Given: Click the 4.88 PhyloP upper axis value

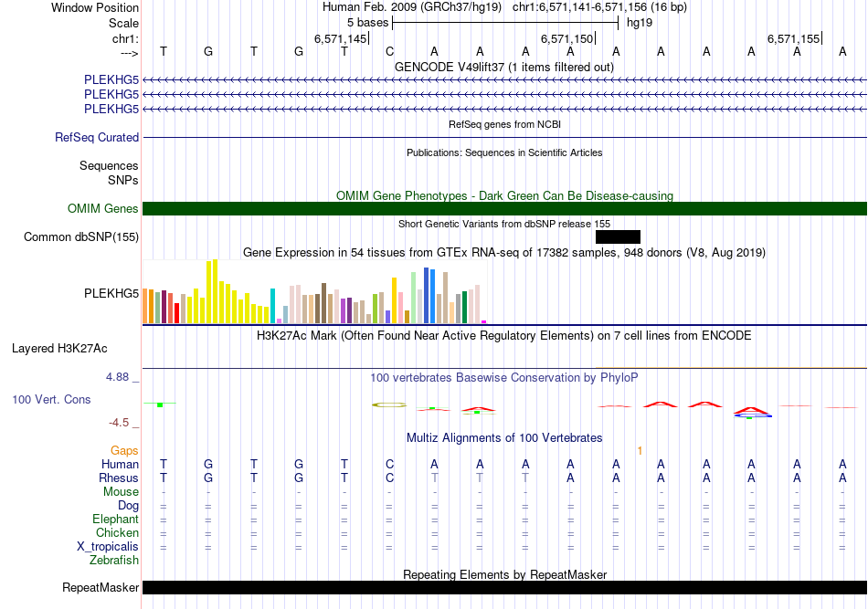Looking at the screenshot, I should [x=117, y=377].
